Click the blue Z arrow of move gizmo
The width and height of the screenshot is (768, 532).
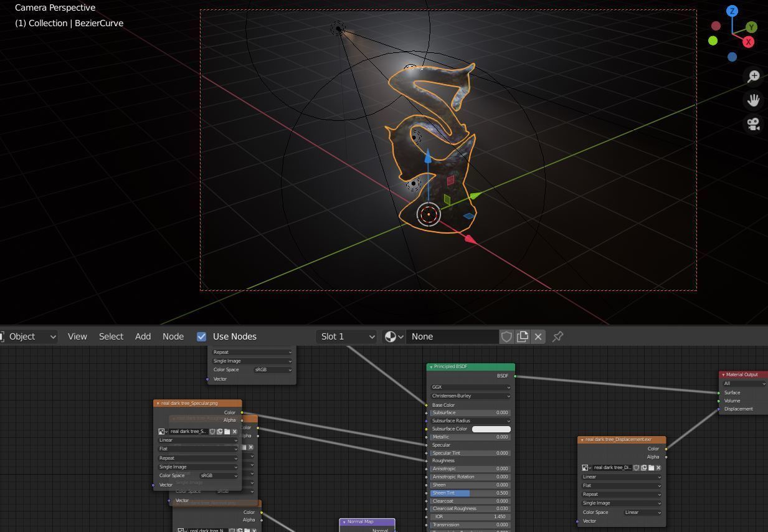(x=428, y=157)
